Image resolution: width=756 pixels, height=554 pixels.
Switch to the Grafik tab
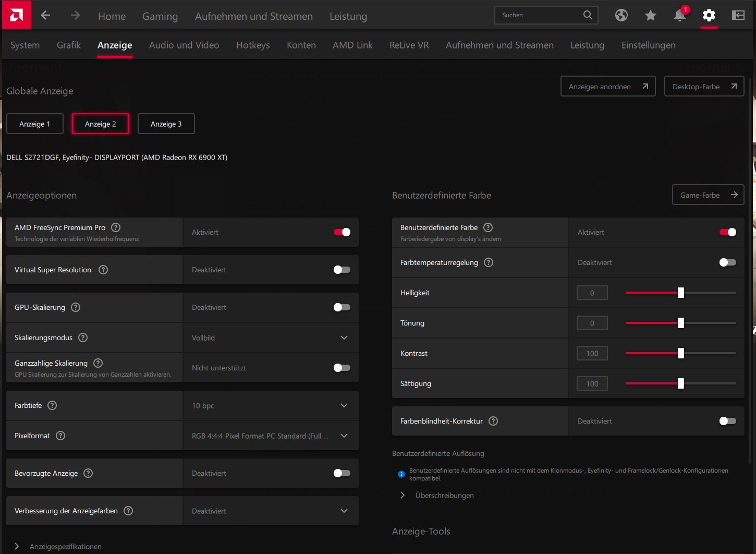(69, 45)
